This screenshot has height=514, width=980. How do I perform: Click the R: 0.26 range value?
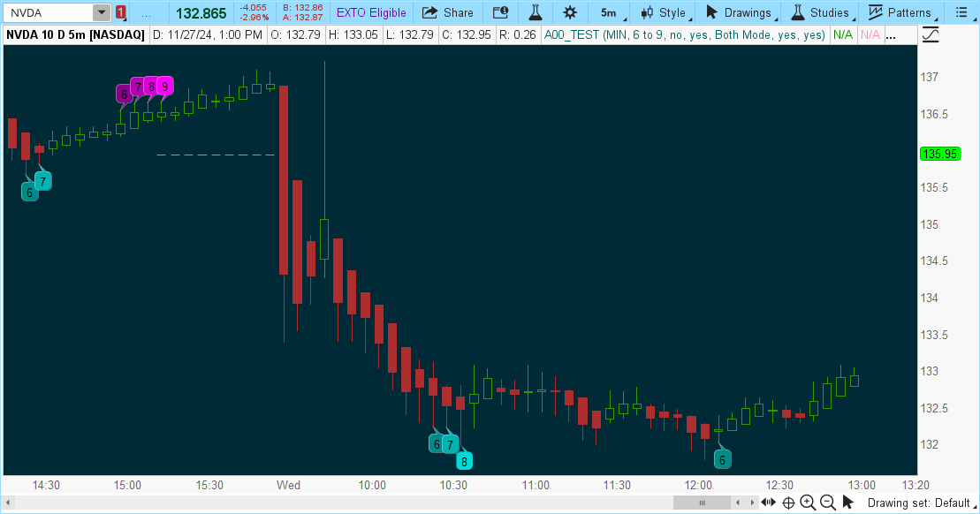[x=518, y=35]
